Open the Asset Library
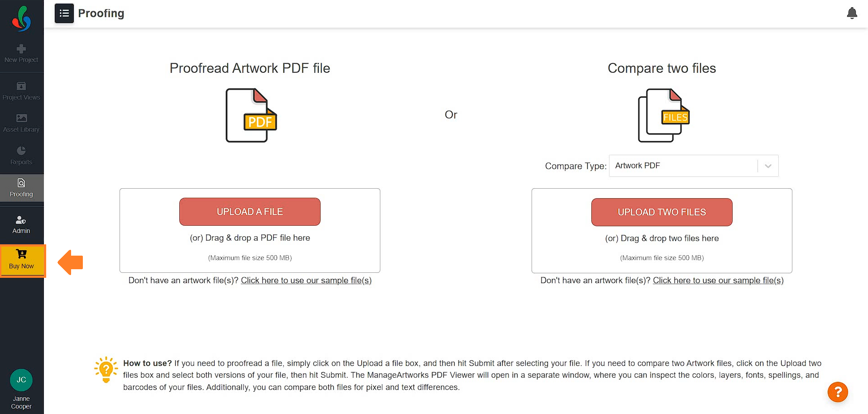Screen dimensions: 868x414 tap(21, 123)
